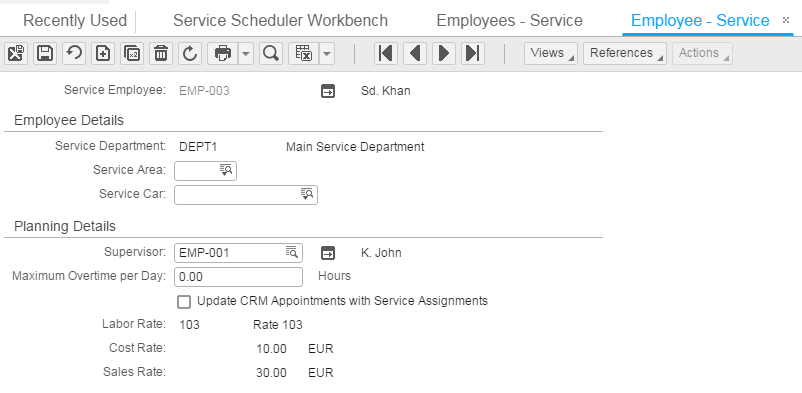Open the References dropdown menu

(x=625, y=53)
